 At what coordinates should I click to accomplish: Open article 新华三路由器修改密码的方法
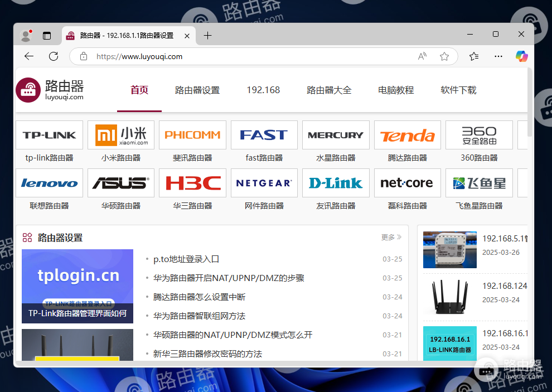pos(208,354)
